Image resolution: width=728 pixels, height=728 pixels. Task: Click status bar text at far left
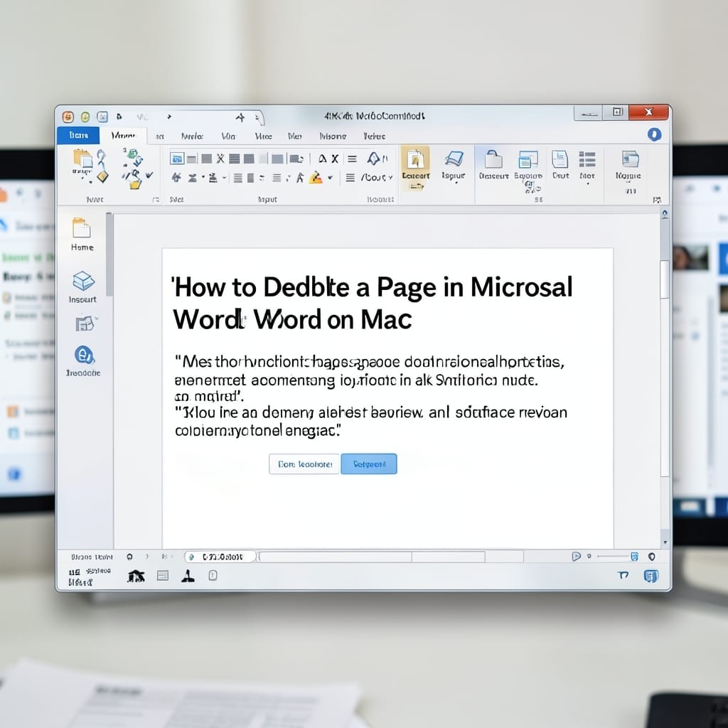pyautogui.click(x=92, y=557)
